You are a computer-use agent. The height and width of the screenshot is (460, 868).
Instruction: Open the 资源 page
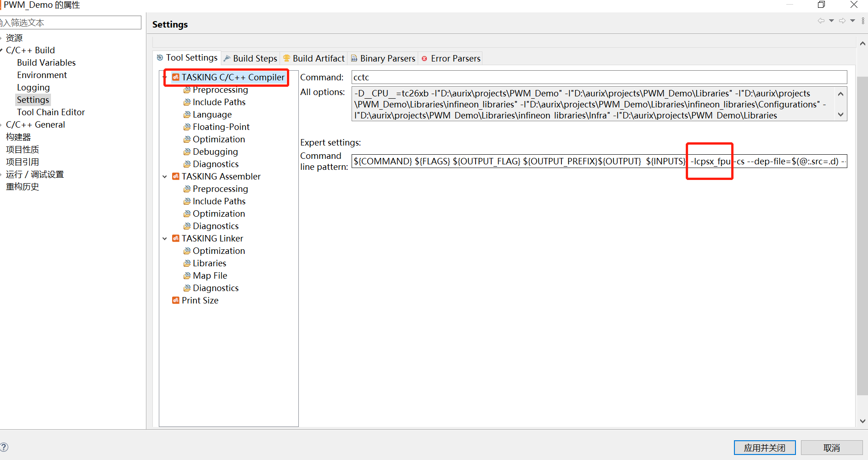[14, 38]
